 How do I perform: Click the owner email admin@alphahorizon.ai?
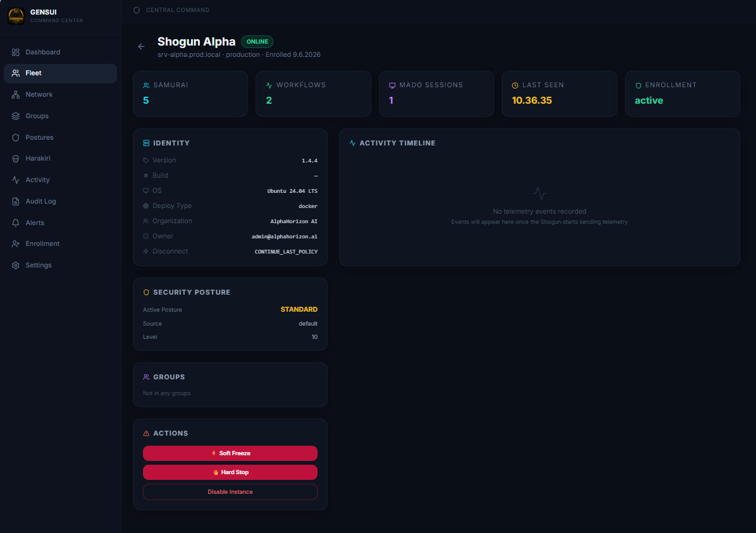(285, 236)
